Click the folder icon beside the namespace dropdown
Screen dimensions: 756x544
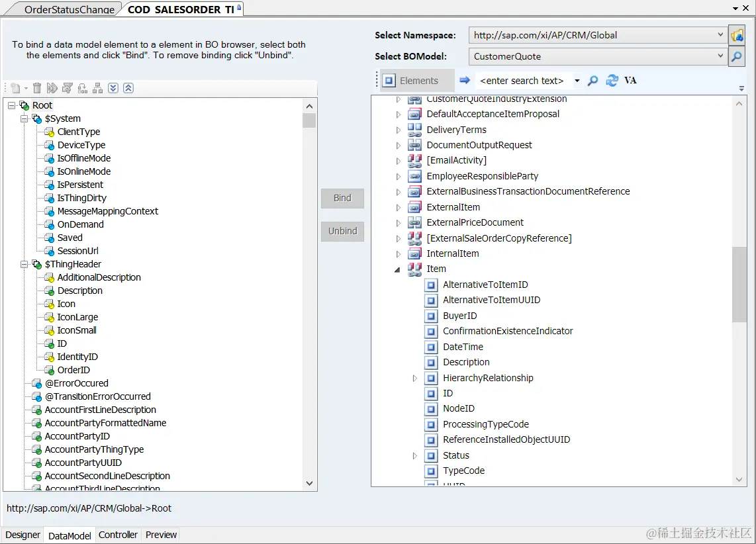pos(737,35)
